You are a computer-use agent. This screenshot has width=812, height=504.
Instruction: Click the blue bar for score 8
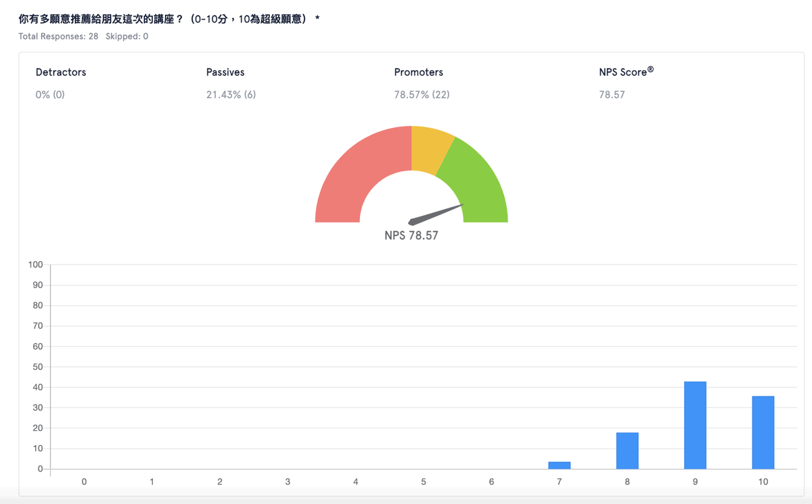[627, 451]
